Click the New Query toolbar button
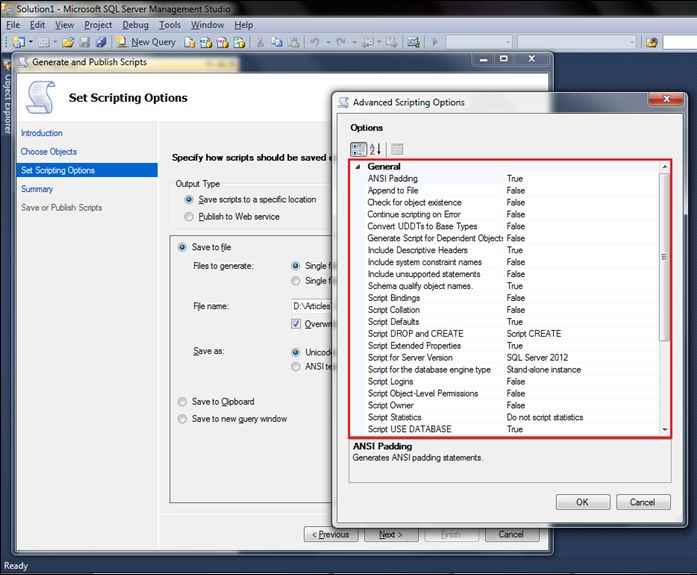 coord(146,42)
